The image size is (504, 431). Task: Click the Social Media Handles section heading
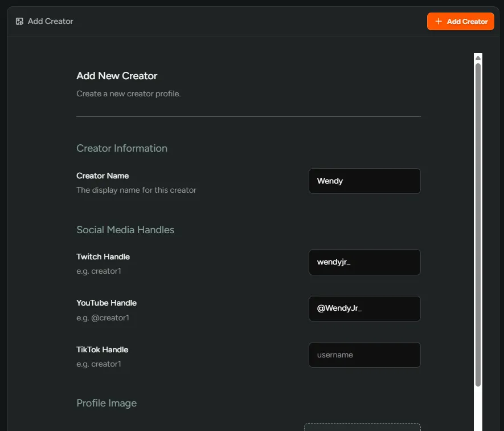click(125, 230)
